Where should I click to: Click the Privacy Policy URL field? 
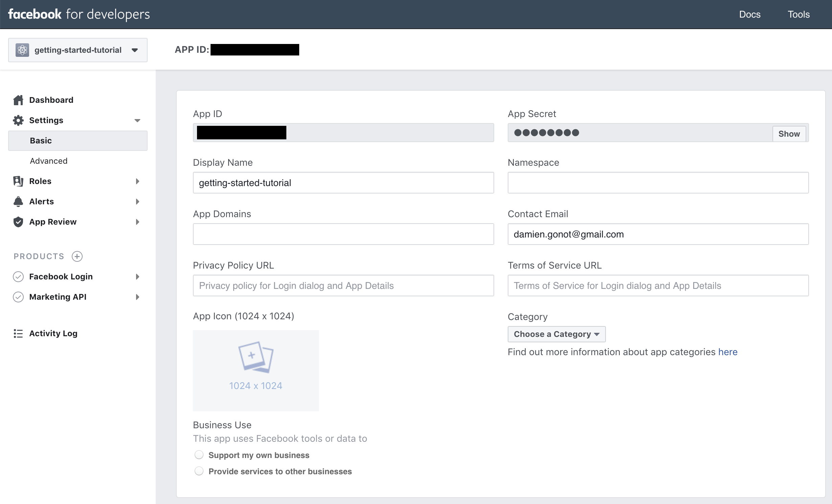343,285
